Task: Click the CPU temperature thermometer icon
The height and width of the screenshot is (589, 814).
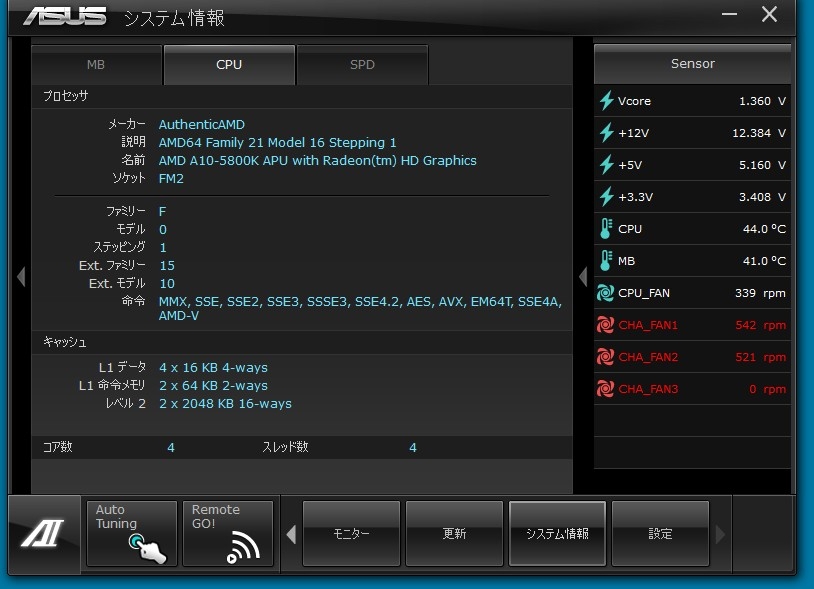Action: pos(606,229)
